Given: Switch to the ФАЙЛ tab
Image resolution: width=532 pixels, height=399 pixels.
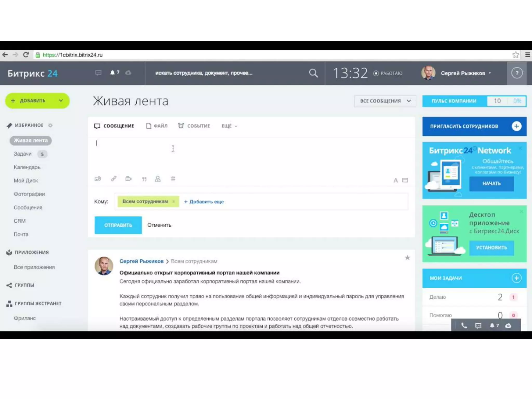Looking at the screenshot, I should [157, 126].
